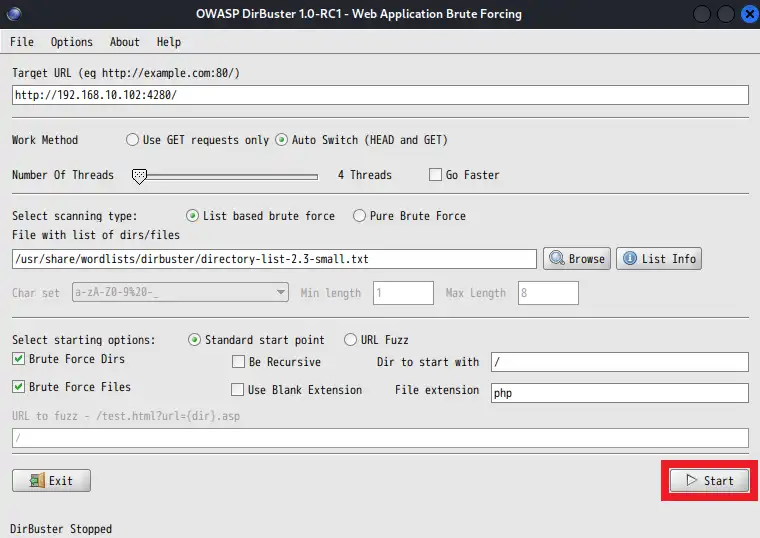
Task: Click the Target URL input field
Action: coord(380,95)
